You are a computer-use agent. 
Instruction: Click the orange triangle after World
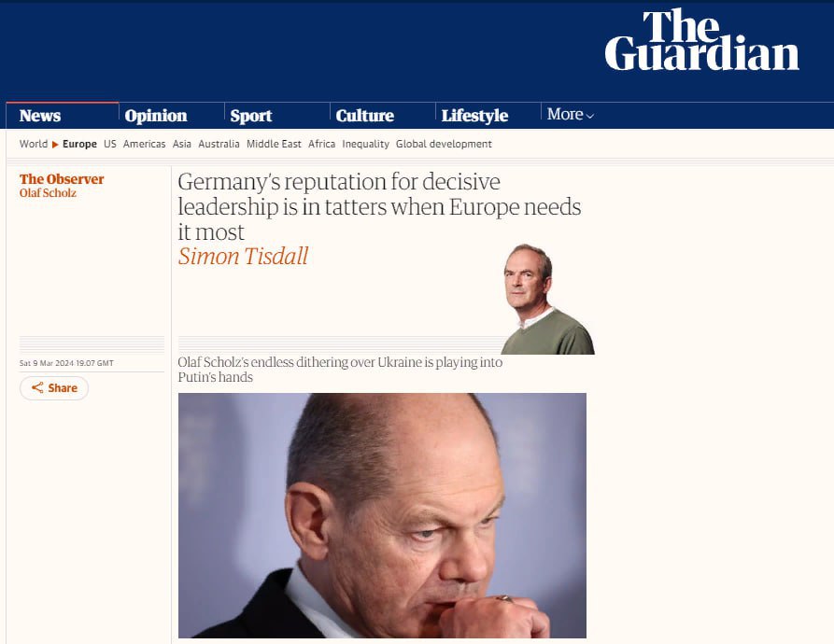point(55,145)
